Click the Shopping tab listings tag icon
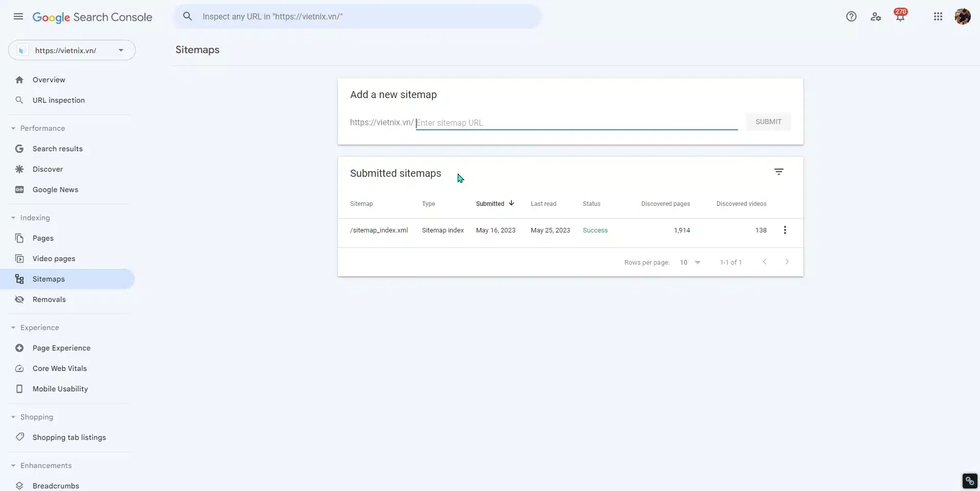Image resolution: width=980 pixels, height=491 pixels. 19,437
